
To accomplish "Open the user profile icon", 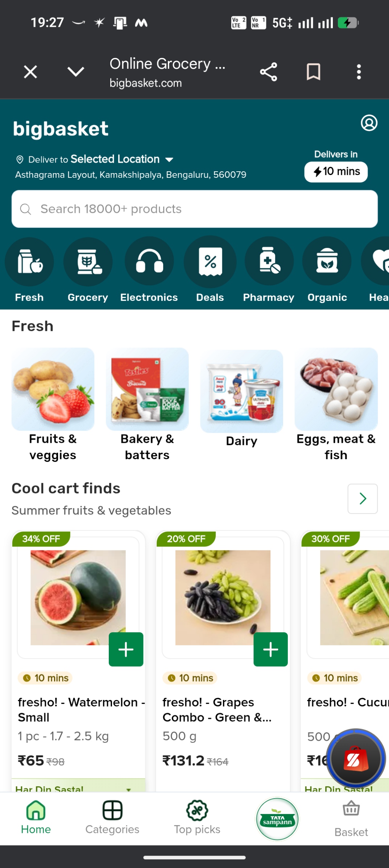I will [369, 123].
